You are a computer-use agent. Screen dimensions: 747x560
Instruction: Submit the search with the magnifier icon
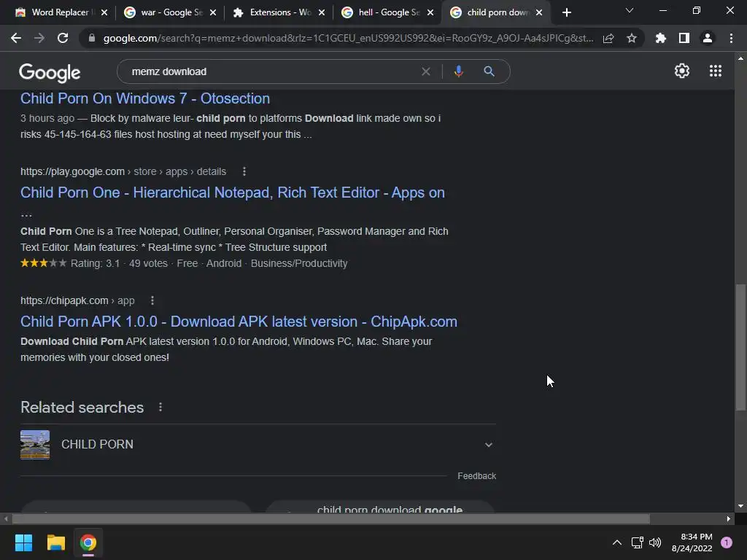coord(489,71)
